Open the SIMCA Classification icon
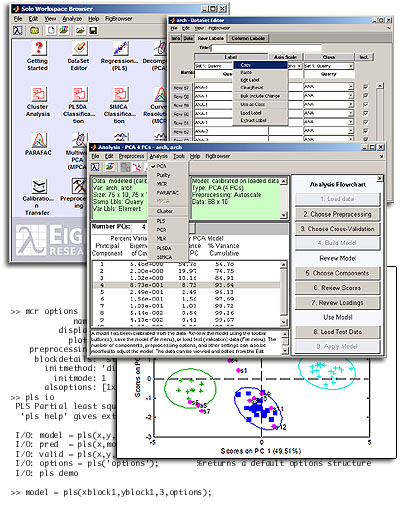Screen dimensions: 405x507 tap(120, 94)
